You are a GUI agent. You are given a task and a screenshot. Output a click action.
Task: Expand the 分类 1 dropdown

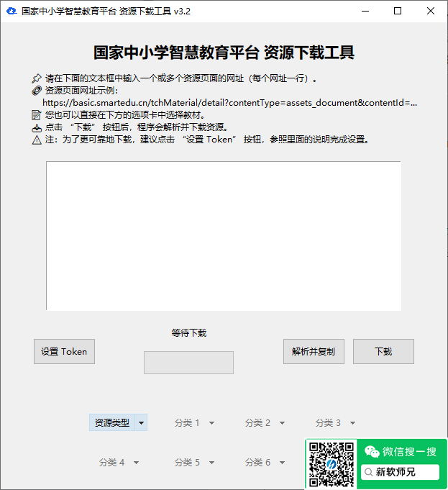coord(194,423)
